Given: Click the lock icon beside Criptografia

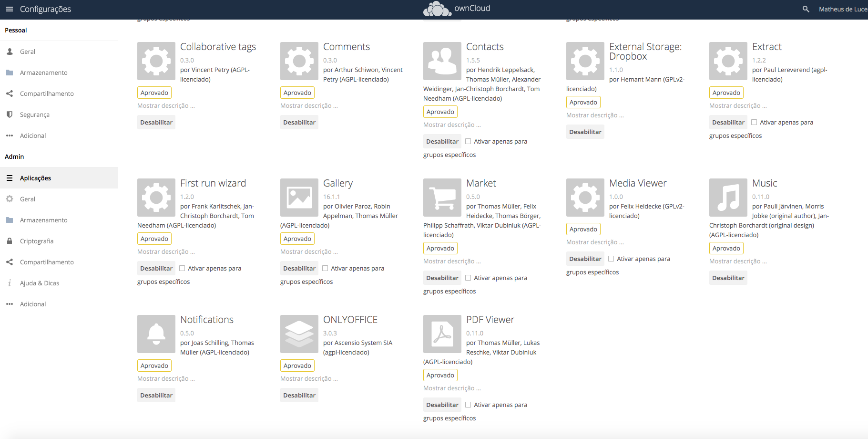Looking at the screenshot, I should 10,241.
